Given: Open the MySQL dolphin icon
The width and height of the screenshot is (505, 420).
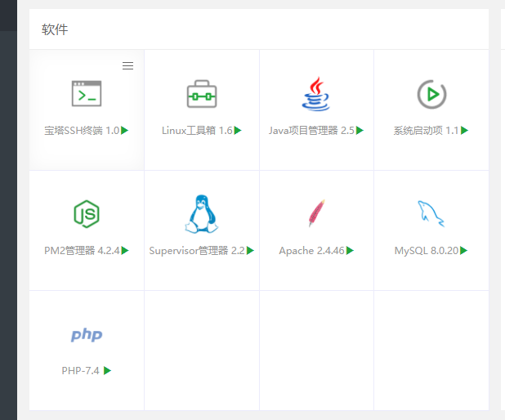Looking at the screenshot, I should click(431, 214).
